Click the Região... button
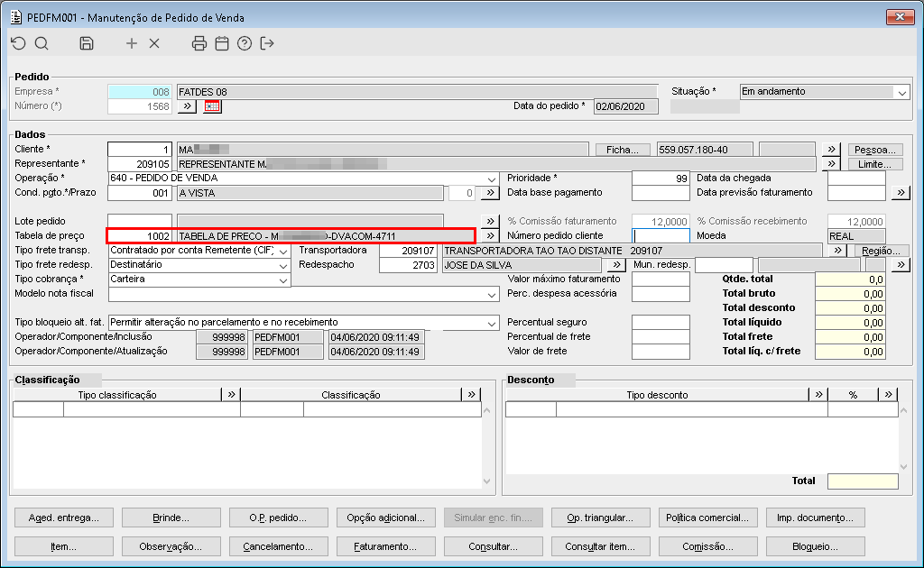This screenshot has width=924, height=568. click(x=881, y=250)
